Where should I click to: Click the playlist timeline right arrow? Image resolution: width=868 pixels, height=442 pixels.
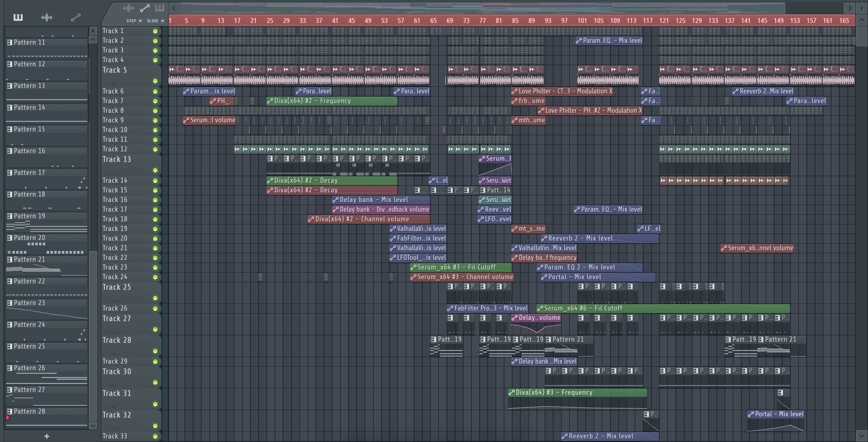[850, 8]
